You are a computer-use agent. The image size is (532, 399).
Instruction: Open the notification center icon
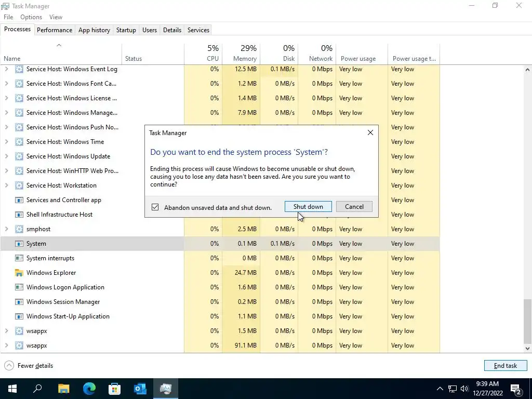(516, 389)
